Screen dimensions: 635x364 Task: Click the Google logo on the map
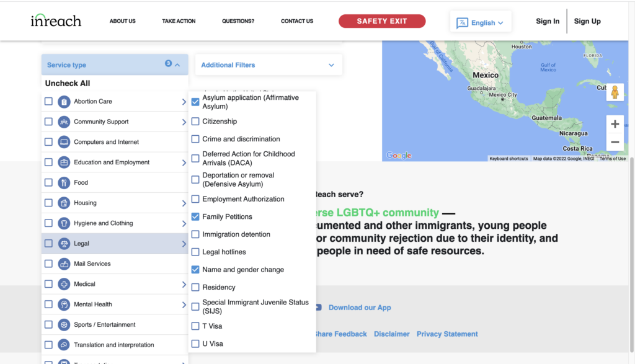point(399,156)
